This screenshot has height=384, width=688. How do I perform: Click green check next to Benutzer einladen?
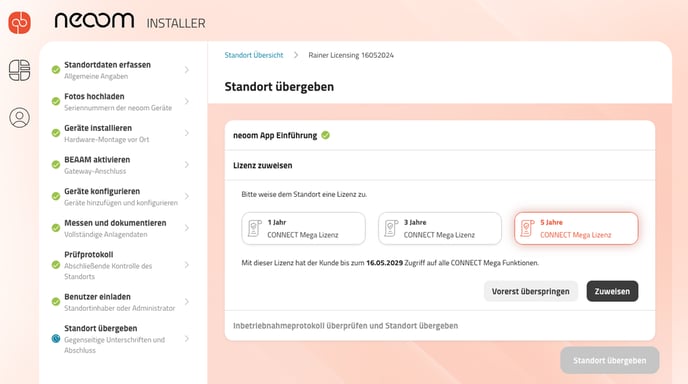pos(56,301)
